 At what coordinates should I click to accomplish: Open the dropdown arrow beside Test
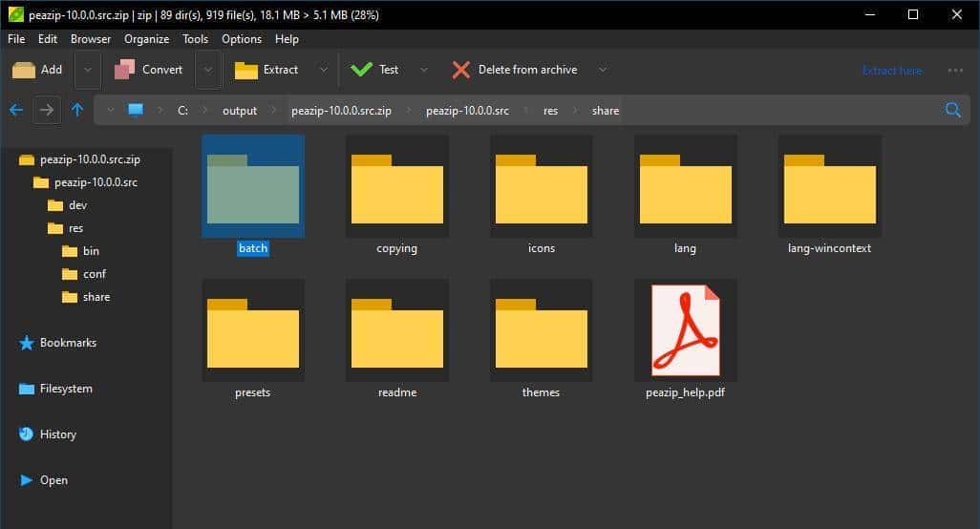coord(424,70)
